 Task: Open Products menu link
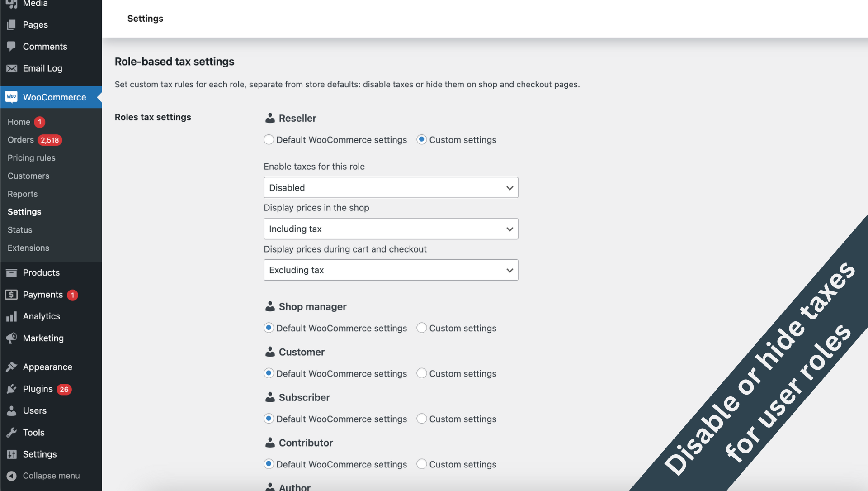coord(41,272)
